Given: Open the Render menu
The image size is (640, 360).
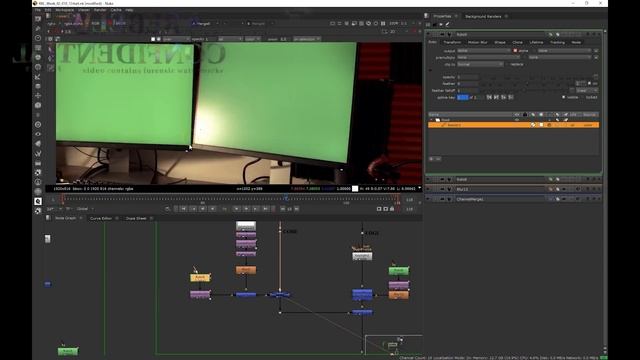Looking at the screenshot, I should 100,10.
